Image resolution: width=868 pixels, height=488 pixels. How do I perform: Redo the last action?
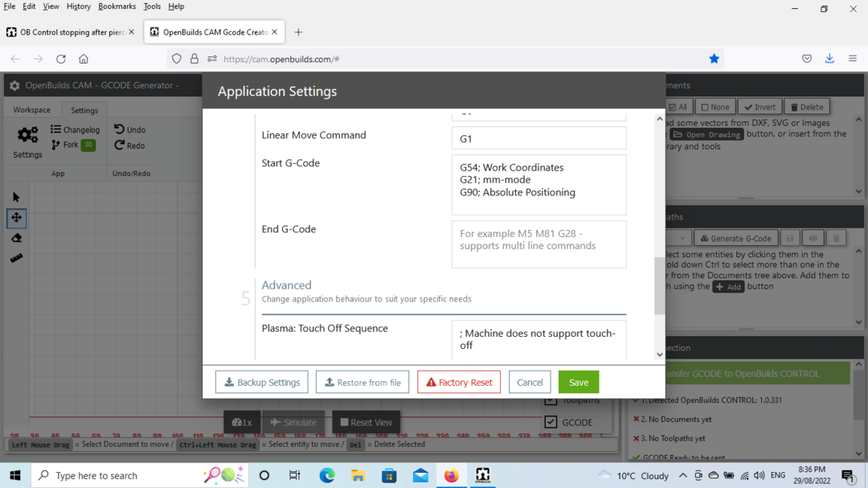coord(130,146)
